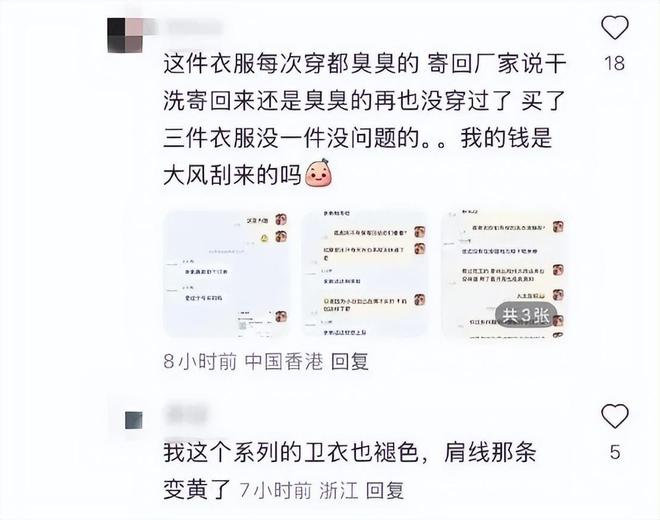This screenshot has height=520, width=660.
Task: Select the comment text starting 这件衣服每次穿
Action: [365, 119]
